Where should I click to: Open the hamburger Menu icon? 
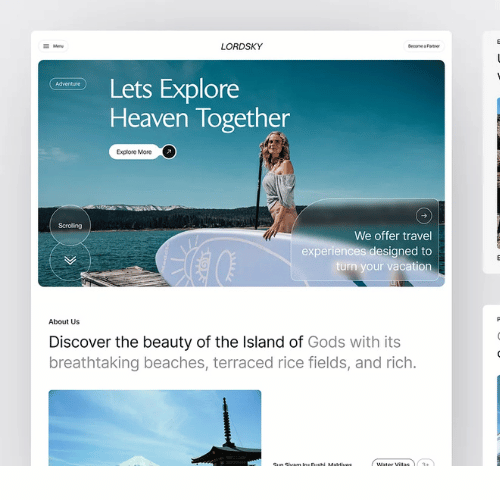tap(46, 46)
